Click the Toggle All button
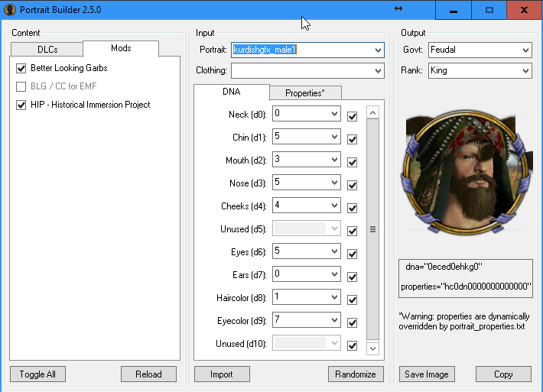Image resolution: width=543 pixels, height=392 pixels. 37,374
